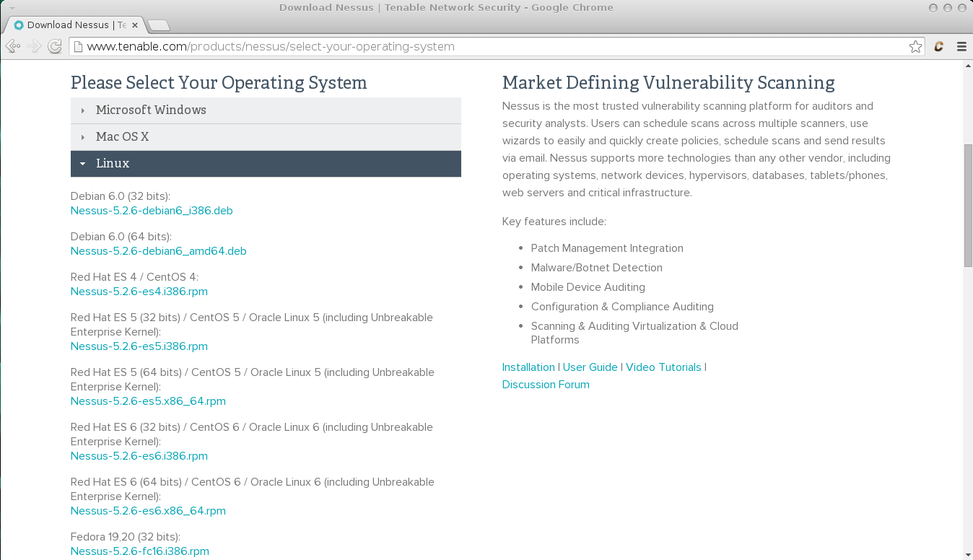973x560 pixels.
Task: Open a new tab with the blank tab button
Action: point(158,25)
